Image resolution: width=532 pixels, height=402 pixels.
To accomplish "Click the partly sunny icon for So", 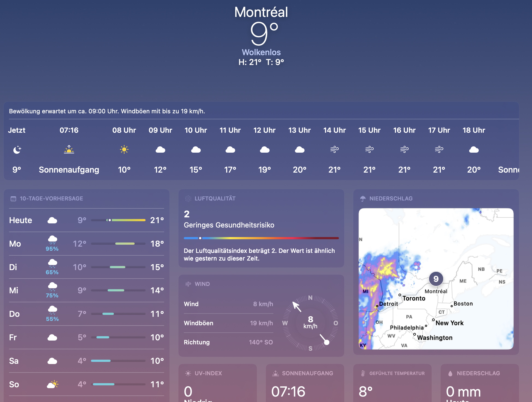I will 52,384.
